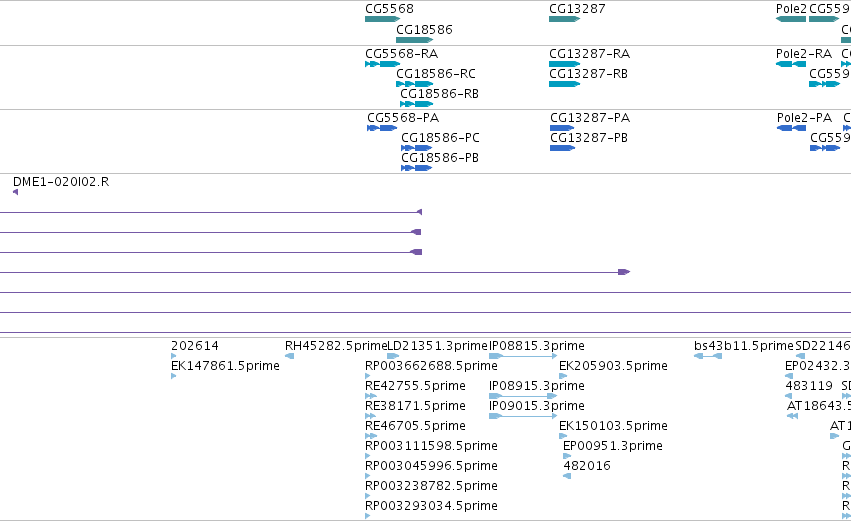Select the Pole2-PA protein glyph
The image size is (851, 521).
click(791, 128)
